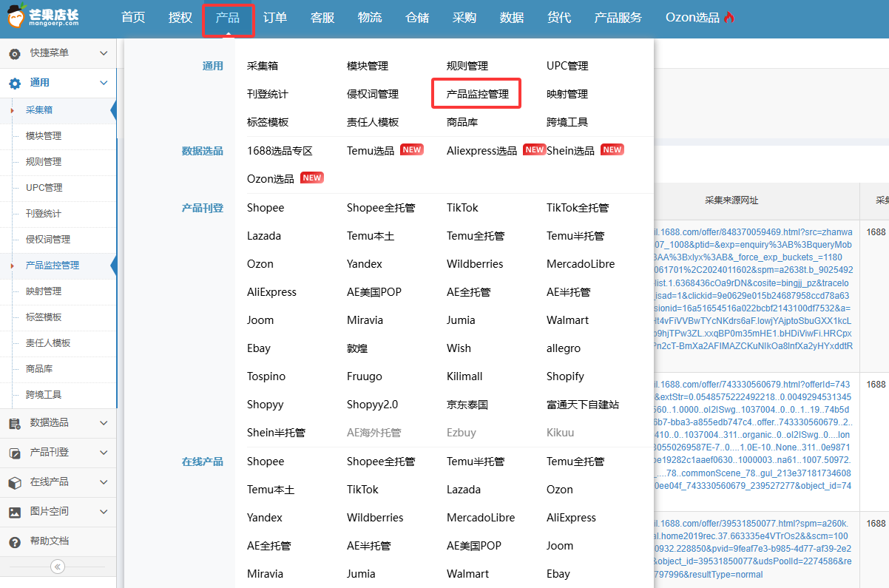
Task: Click the 帮助文档 question mark icon
Action: point(15,541)
